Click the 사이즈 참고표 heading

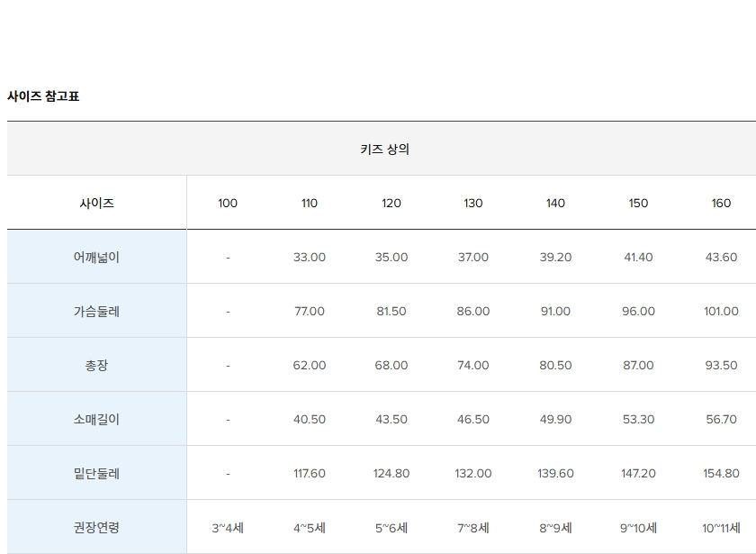tap(43, 95)
